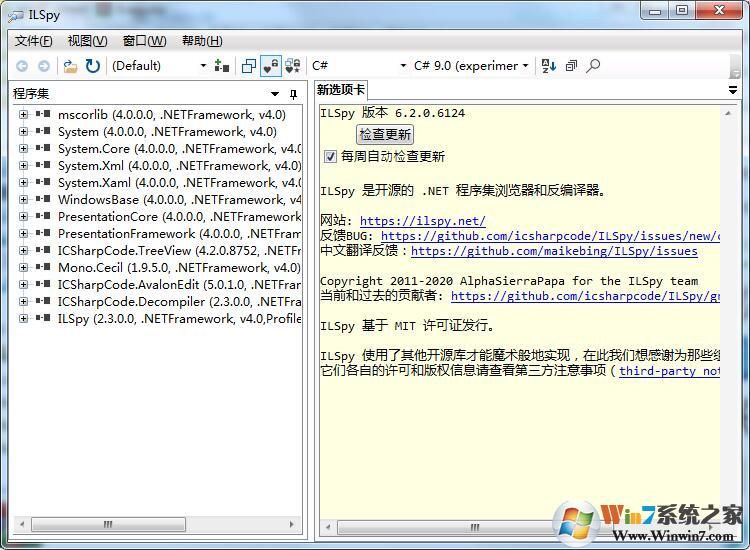Viewport: 750px width, 550px height.
Task: Expand the mscorlib assembly node
Action: (23, 115)
